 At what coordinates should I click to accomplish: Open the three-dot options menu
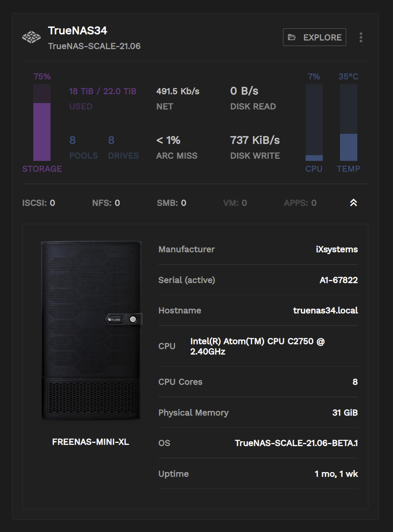361,37
